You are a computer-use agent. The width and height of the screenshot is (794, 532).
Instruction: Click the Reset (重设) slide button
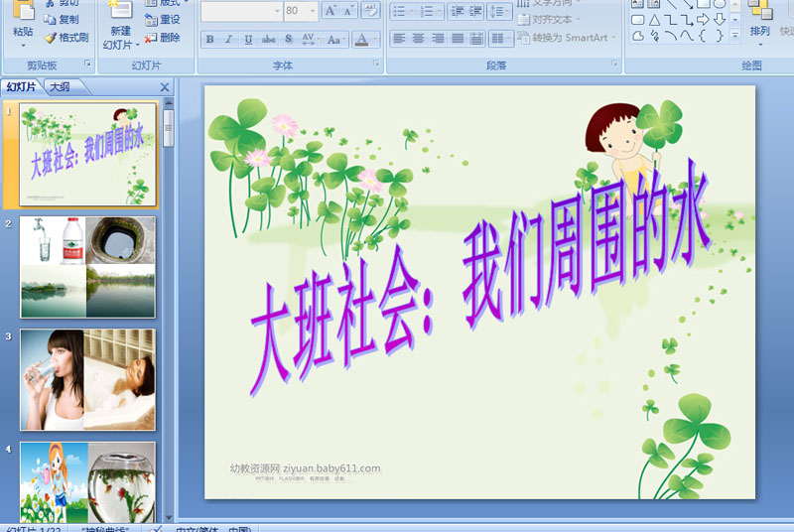click(x=163, y=19)
